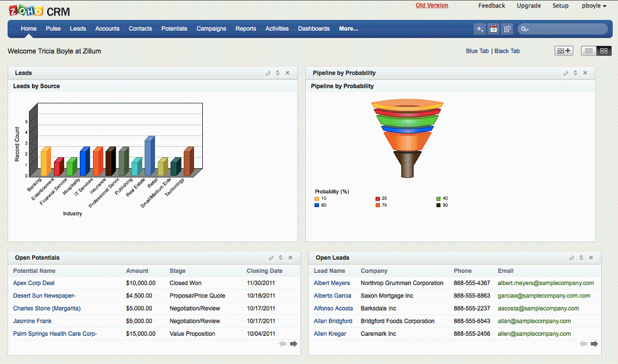Refresh the Leads panel

[278, 73]
